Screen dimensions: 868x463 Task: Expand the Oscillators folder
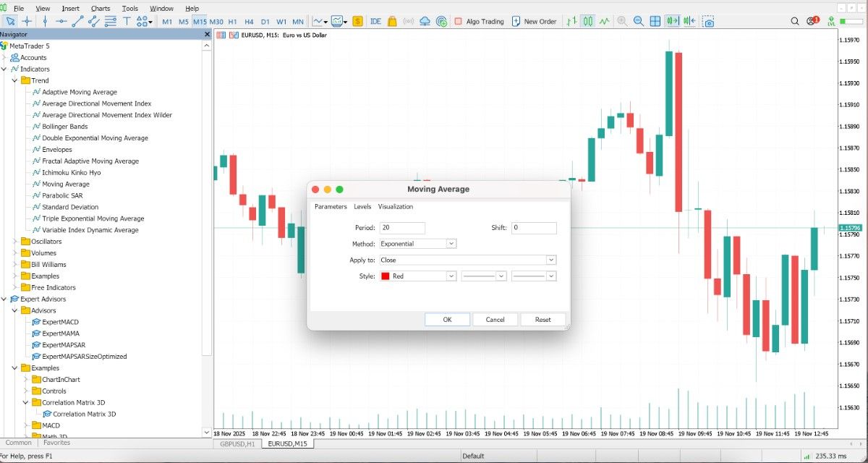coord(14,242)
